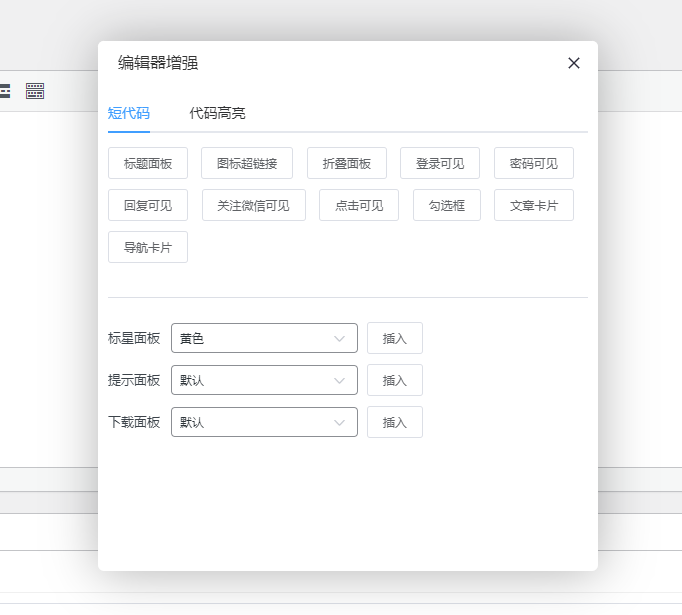Click the 密码可见 button

tap(534, 163)
